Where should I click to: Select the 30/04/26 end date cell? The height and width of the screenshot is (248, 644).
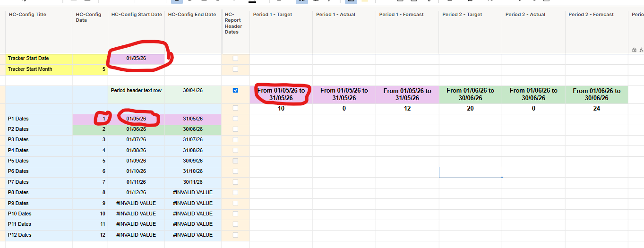click(193, 94)
